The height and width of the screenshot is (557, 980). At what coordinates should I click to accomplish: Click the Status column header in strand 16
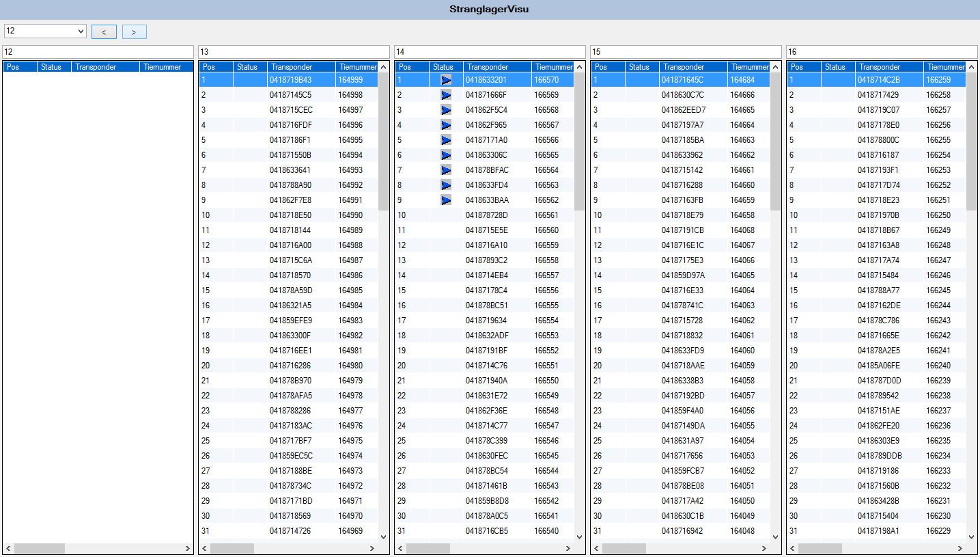[838, 67]
